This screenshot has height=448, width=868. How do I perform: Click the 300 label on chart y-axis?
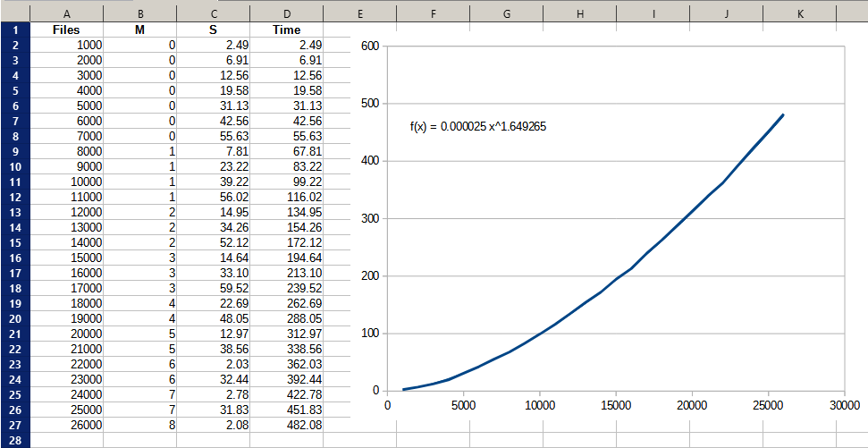click(370, 218)
